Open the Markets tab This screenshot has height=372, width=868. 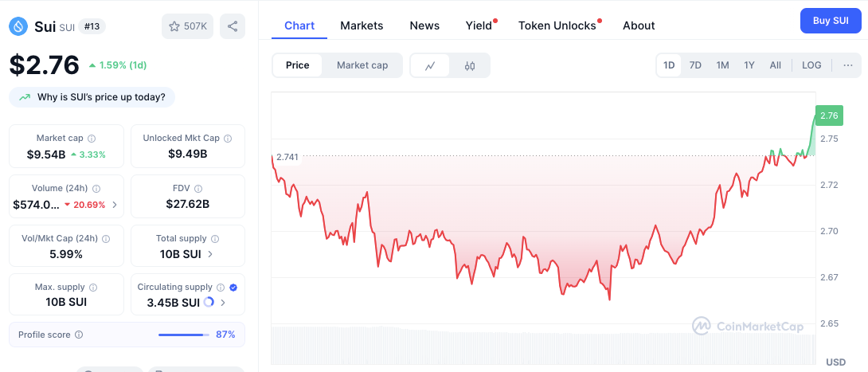click(x=362, y=25)
